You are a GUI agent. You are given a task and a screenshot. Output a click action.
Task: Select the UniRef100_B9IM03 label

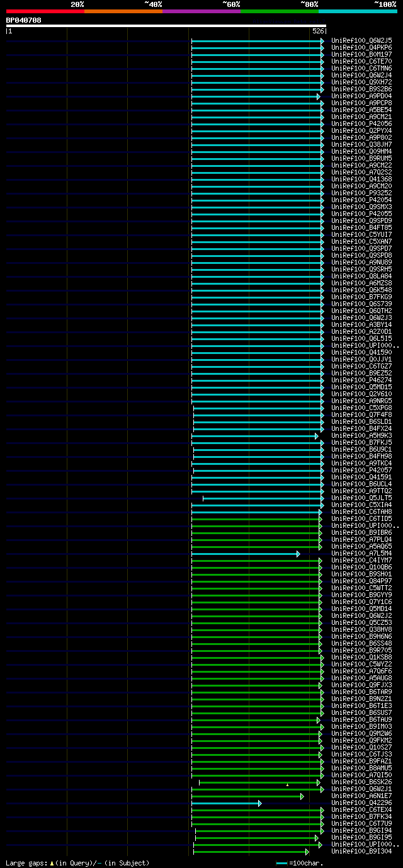tap(362, 726)
